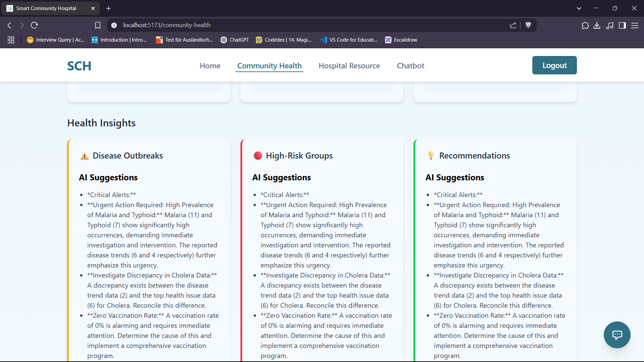The image size is (644, 362).
Task: Open the Chatbot navigation item
Action: pyautogui.click(x=410, y=66)
